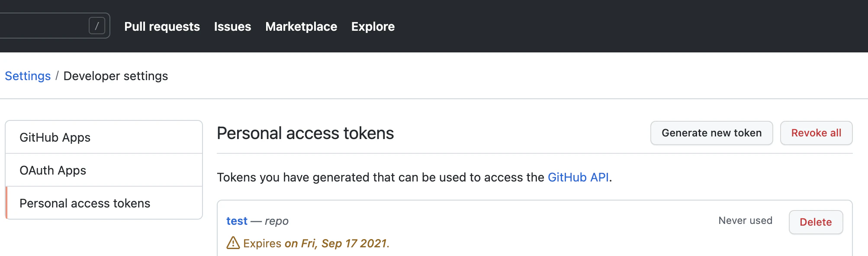Click the expiry warning triangle icon
The height and width of the screenshot is (256, 868).
pyautogui.click(x=233, y=243)
